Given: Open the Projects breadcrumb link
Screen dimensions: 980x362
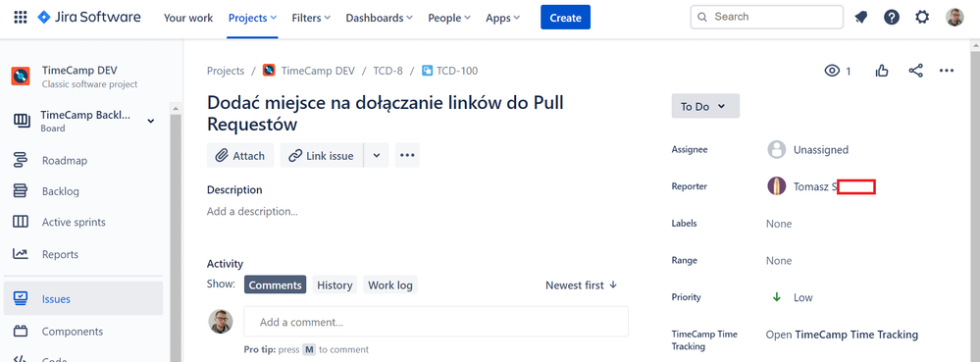Looking at the screenshot, I should tap(226, 71).
